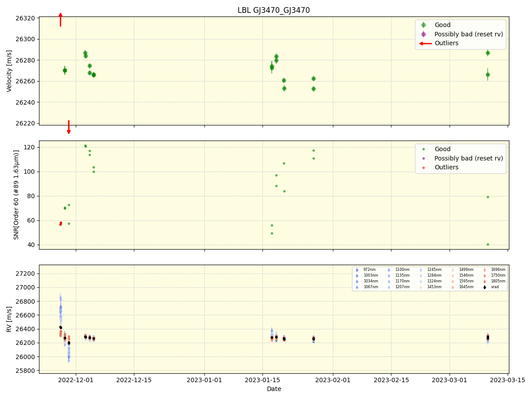Click Possibly bad (reset rv) in the velocity legend
Image resolution: width=532 pixels, height=399 pixels.
pos(469,34)
